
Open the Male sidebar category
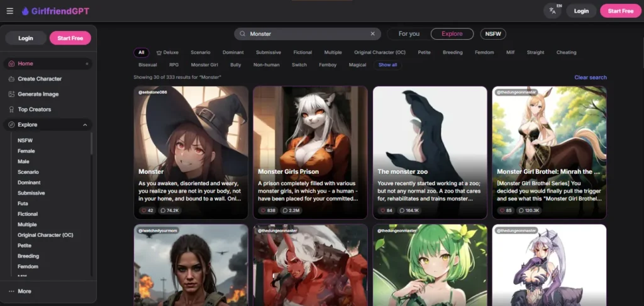pyautogui.click(x=23, y=162)
